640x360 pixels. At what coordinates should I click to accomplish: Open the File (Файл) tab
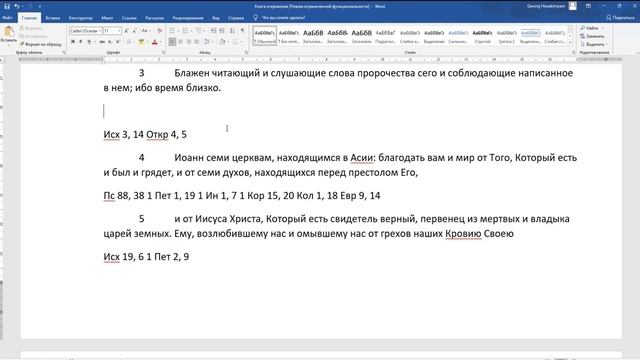pyautogui.click(x=7, y=18)
